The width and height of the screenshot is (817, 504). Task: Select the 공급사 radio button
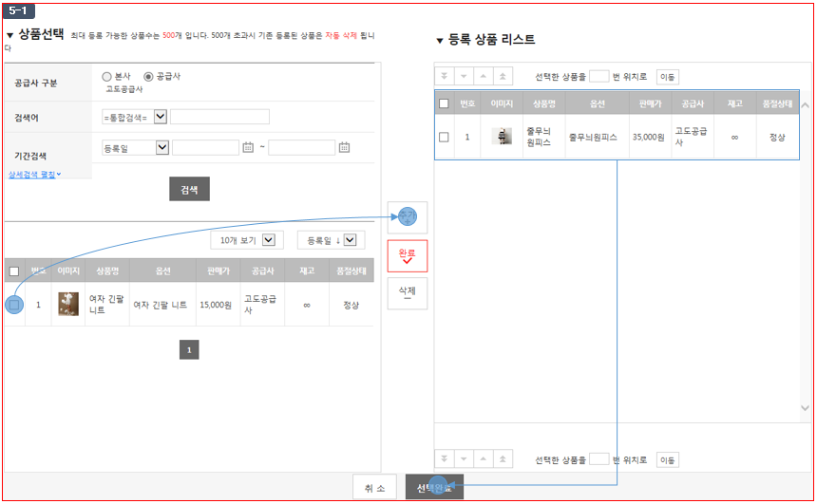148,77
